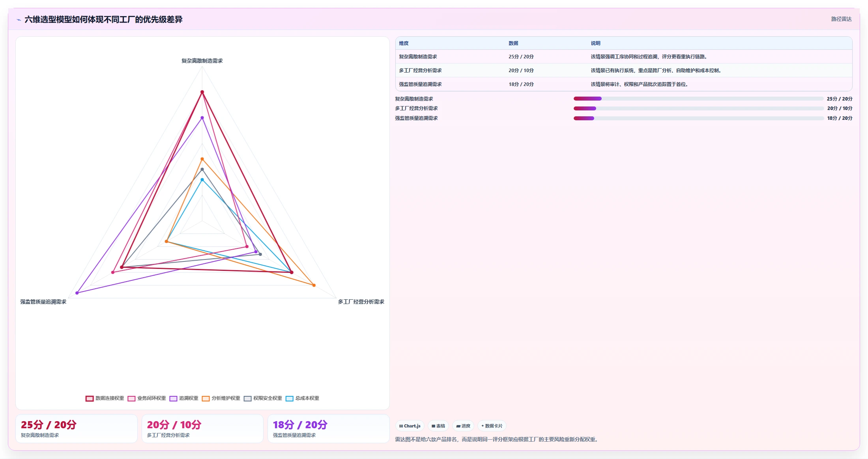Click the 多工厂经营分析需求 progress bar
The width and height of the screenshot is (868, 459).
(x=698, y=108)
